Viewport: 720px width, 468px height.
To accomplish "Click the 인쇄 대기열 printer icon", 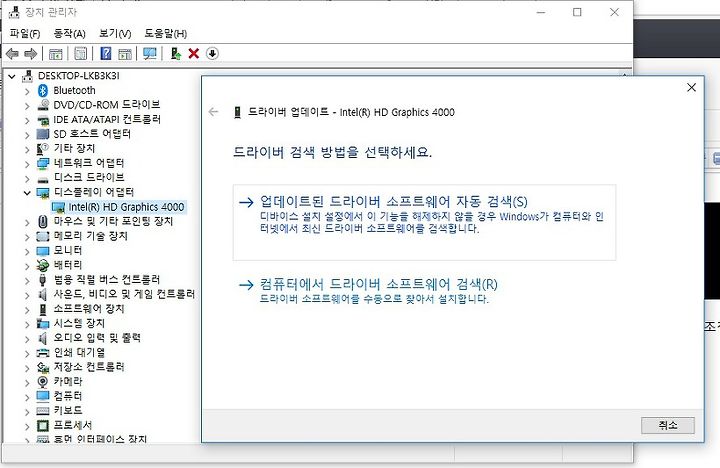I will tap(43, 353).
